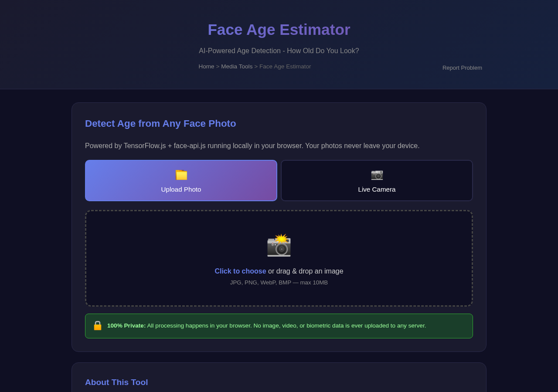The height and width of the screenshot is (392, 558).
Task: Click the flash camera icon in drop zone
Action: [x=279, y=245]
